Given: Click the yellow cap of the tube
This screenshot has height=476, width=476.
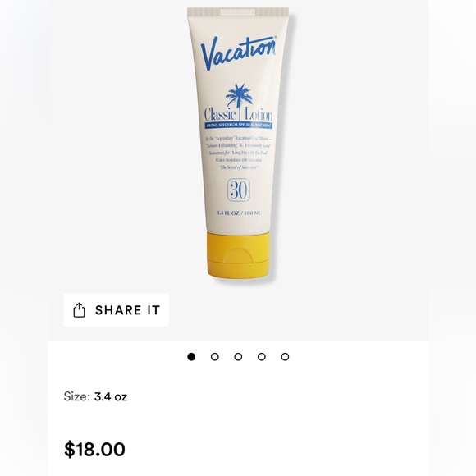Looking at the screenshot, I should click(238, 254).
